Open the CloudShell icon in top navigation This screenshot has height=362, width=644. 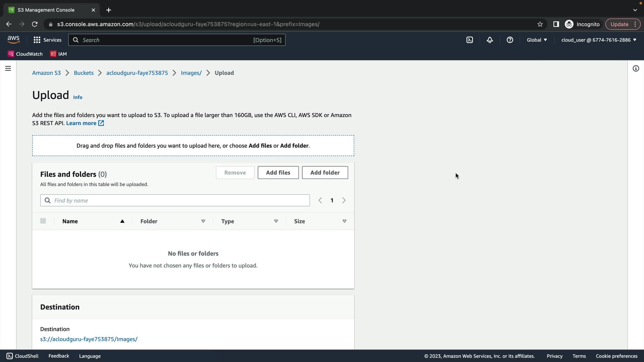[x=470, y=40]
